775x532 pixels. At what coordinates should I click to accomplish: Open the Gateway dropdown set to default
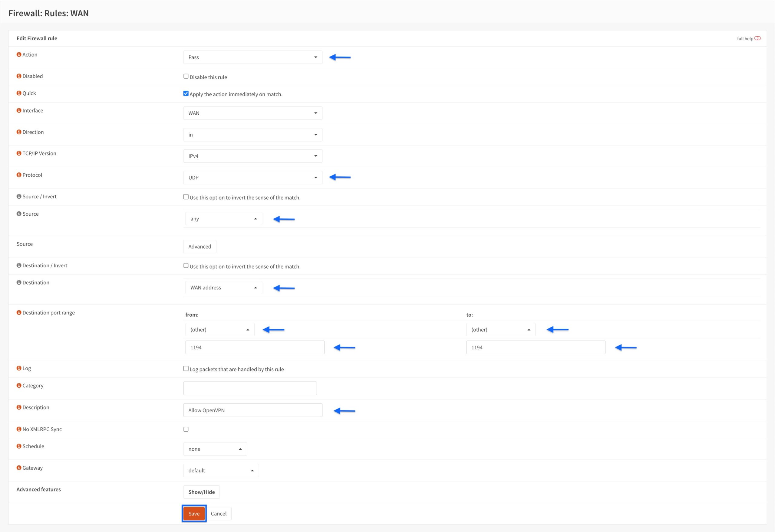[221, 470]
